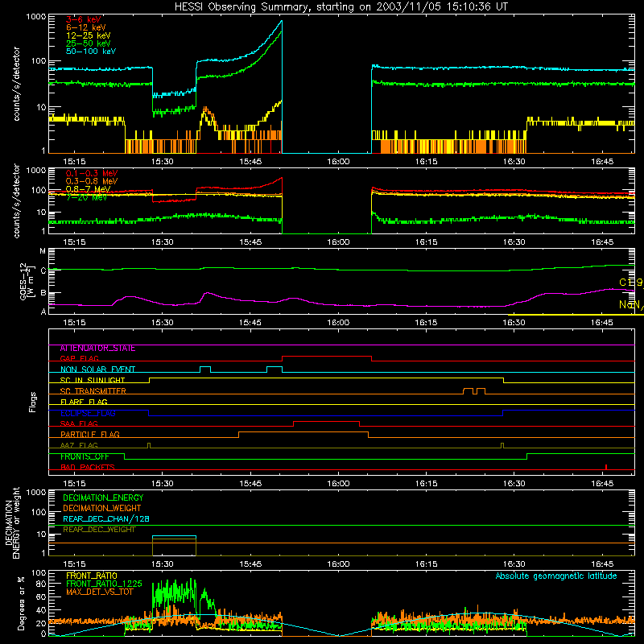Select the MAX_DET_VS_TOT legend label
This screenshot has width=644, height=644.
99,592
